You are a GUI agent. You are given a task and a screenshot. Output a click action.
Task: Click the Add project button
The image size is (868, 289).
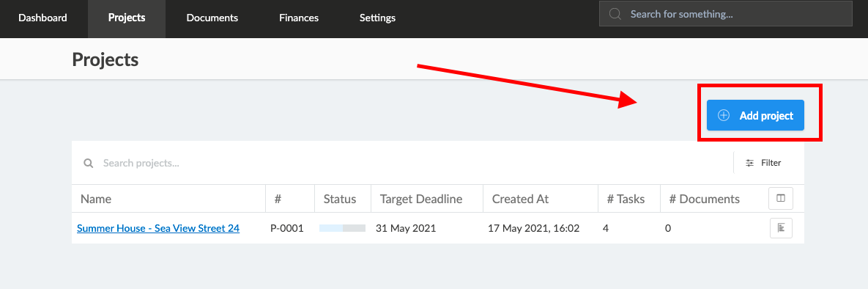(x=755, y=115)
